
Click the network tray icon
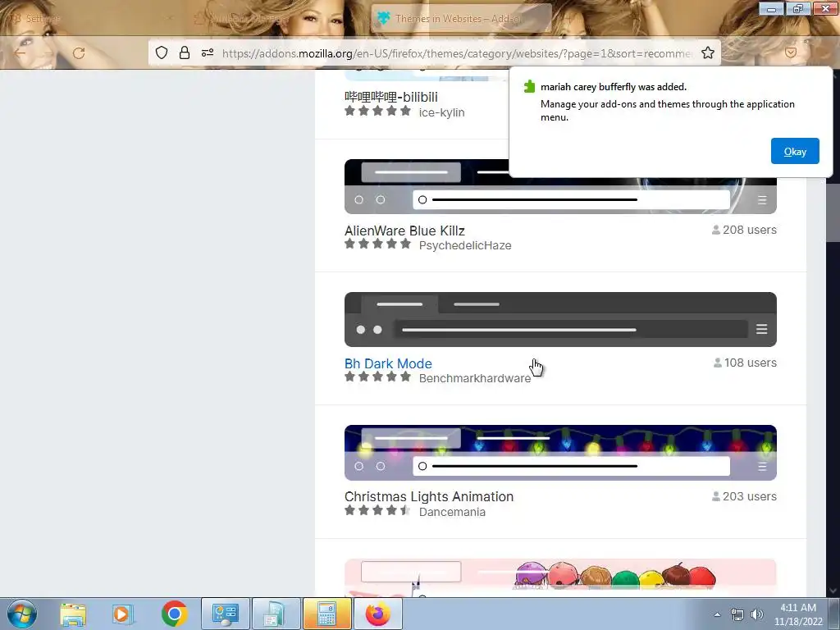pyautogui.click(x=737, y=614)
